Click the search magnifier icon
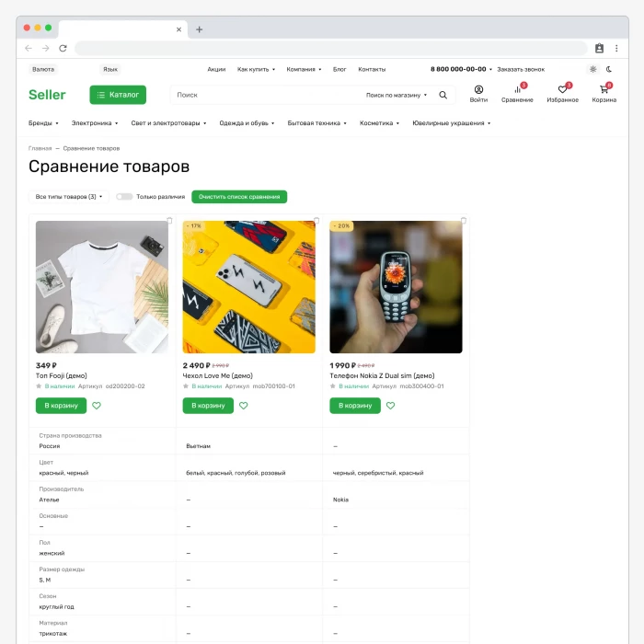Viewport: 644px width, 644px height. point(443,95)
